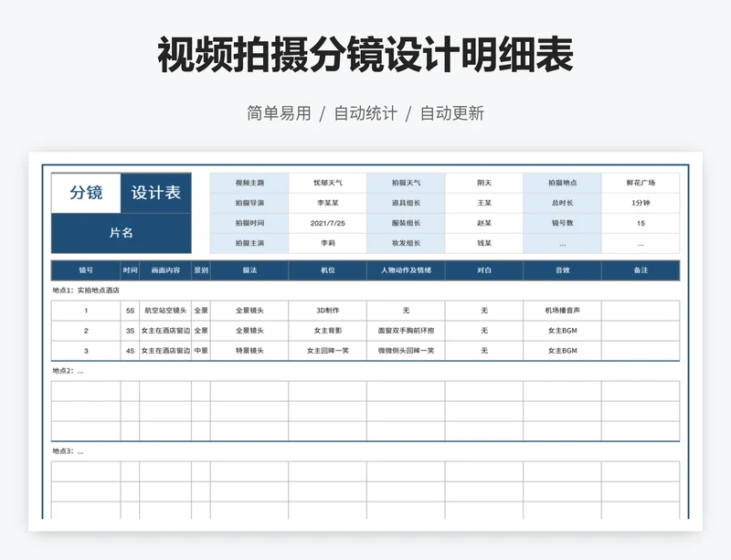This screenshot has height=560, width=731.
Task: Click the '摄法' column header
Action: coord(249,270)
